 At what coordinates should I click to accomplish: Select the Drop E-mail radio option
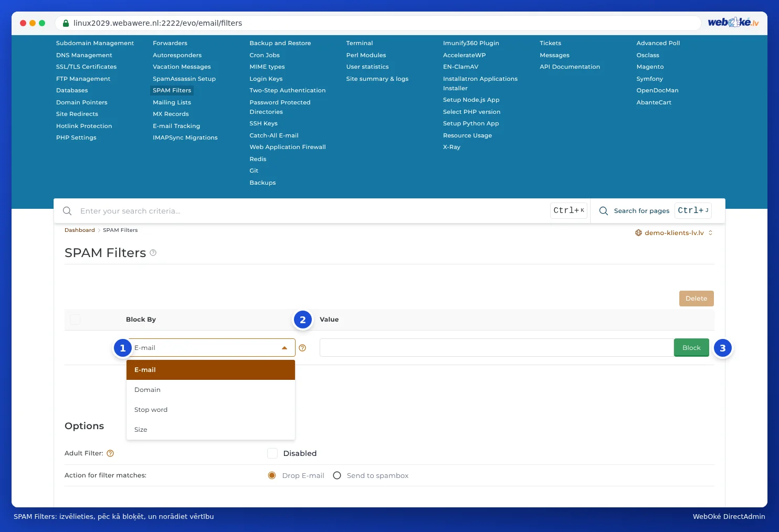click(272, 475)
